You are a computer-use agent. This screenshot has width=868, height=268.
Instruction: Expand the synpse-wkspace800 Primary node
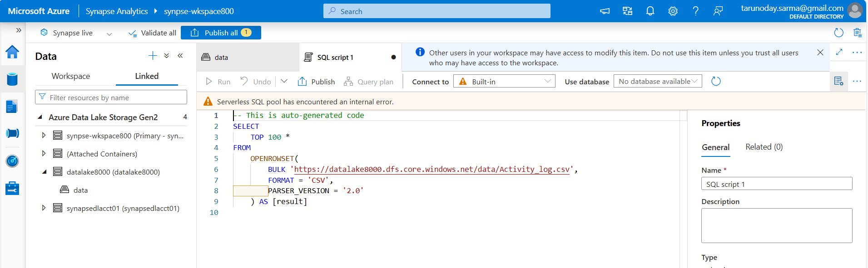click(44, 135)
